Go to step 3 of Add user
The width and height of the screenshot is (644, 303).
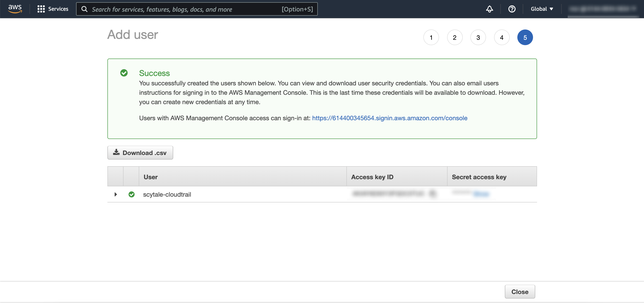(x=478, y=38)
